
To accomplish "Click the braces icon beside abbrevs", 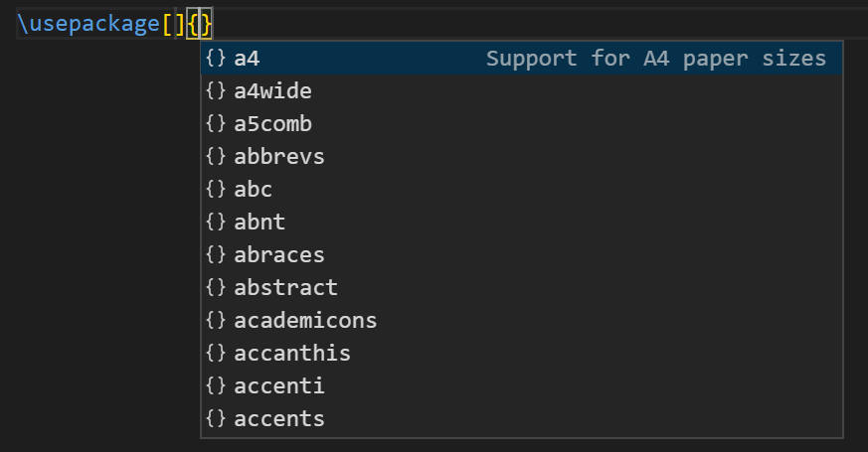I will (216, 157).
